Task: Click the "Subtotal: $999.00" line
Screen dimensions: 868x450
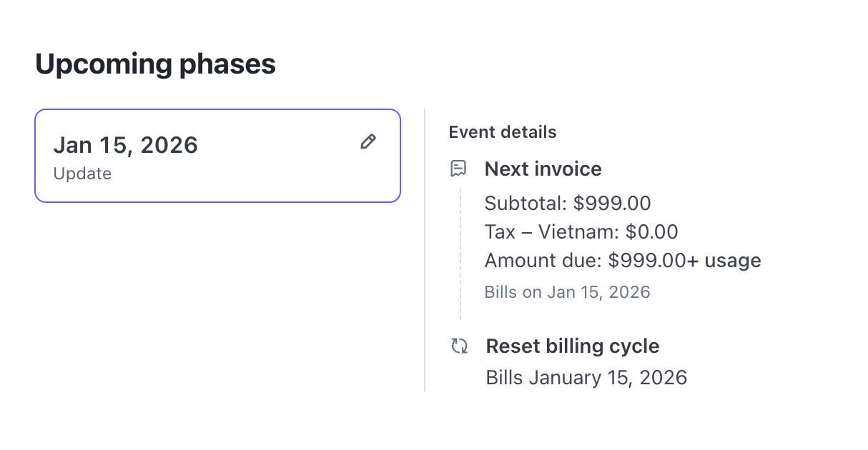Action: tap(568, 204)
